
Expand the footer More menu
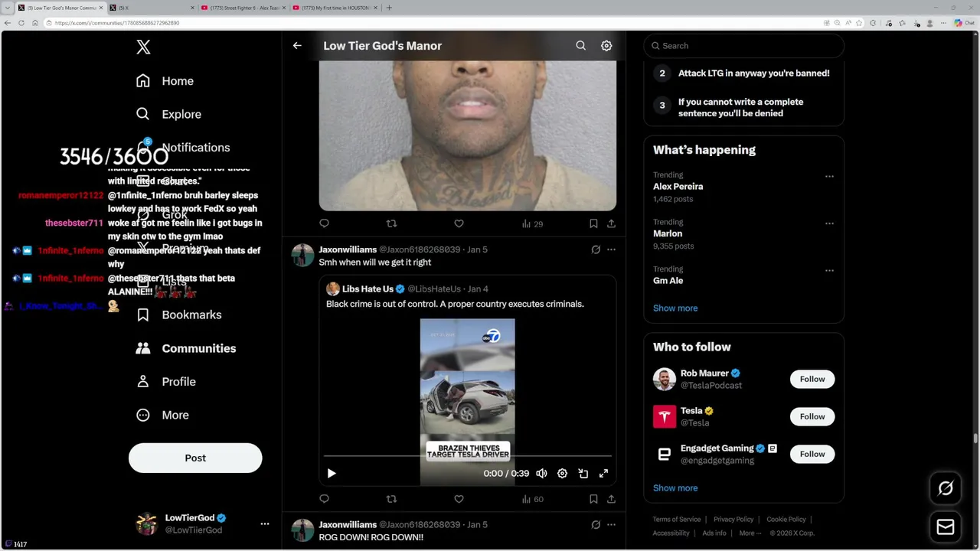point(750,533)
